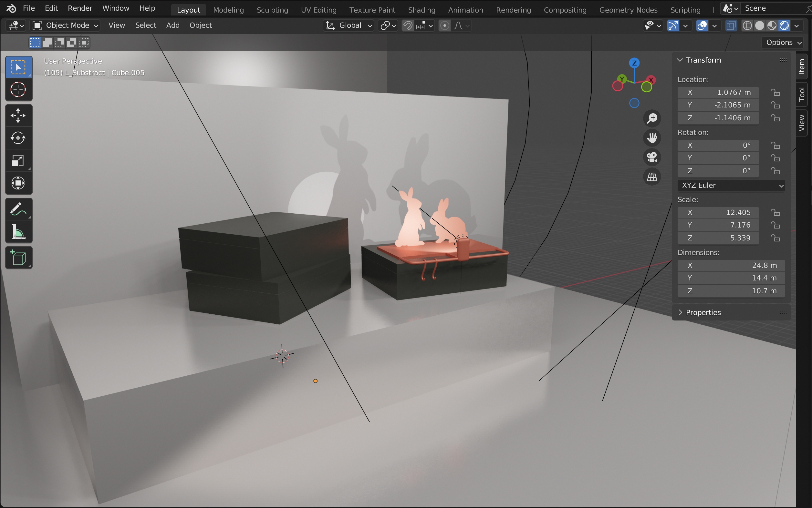
Task: Lock the Location X axis
Action: point(776,92)
